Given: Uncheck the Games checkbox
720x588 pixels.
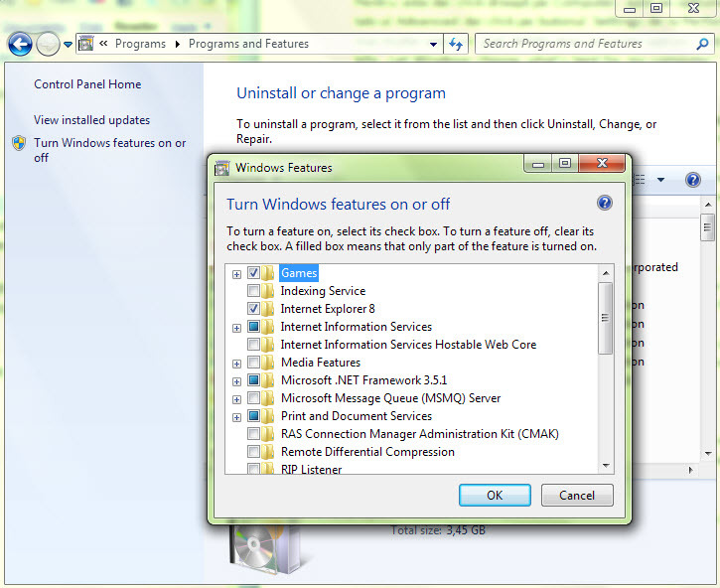Looking at the screenshot, I should click(253, 272).
